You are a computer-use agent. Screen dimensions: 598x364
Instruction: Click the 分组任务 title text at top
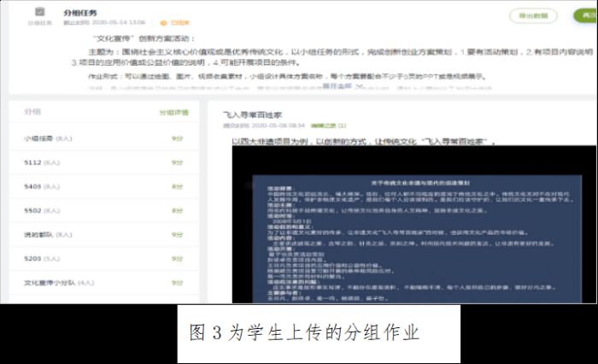pyautogui.click(x=80, y=15)
